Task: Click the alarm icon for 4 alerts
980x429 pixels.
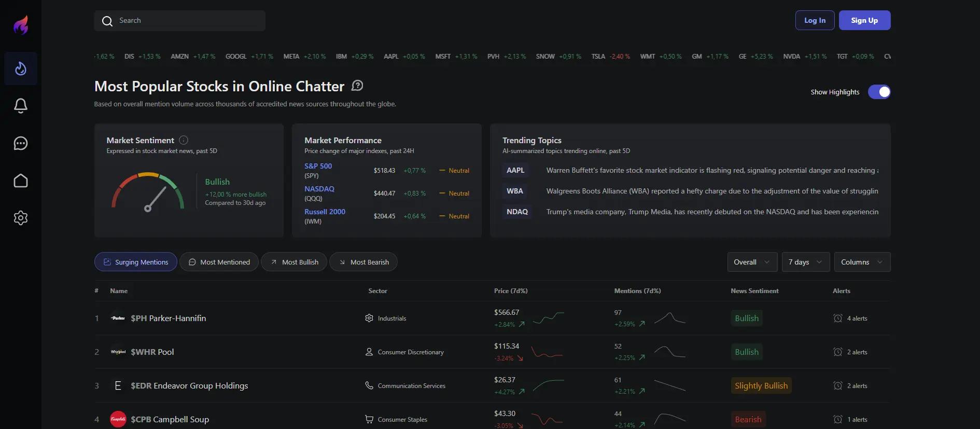Action: click(x=837, y=318)
